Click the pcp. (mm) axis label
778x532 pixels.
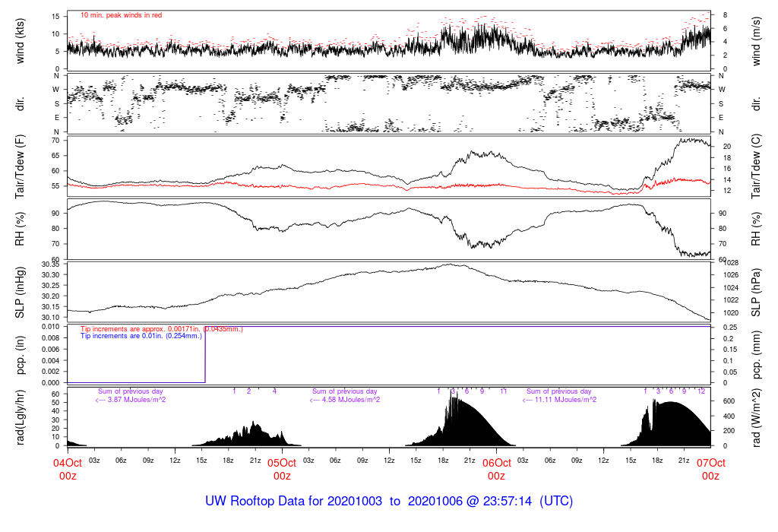point(757,354)
